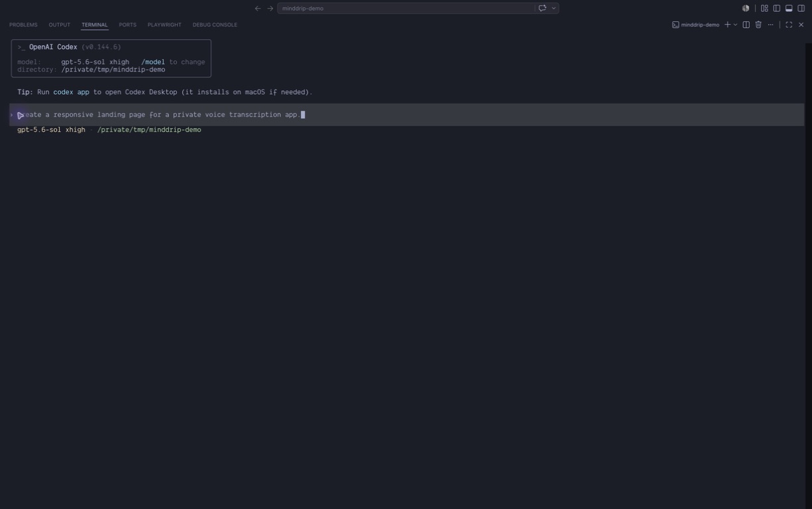Create a new terminal with the plus icon
The width and height of the screenshot is (812, 509).
pyautogui.click(x=727, y=25)
